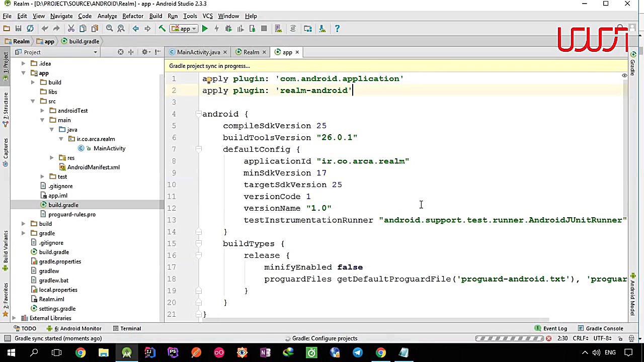Image resolution: width=644 pixels, height=362 pixels.
Task: Open the Terminal tool window
Action: pos(130,328)
